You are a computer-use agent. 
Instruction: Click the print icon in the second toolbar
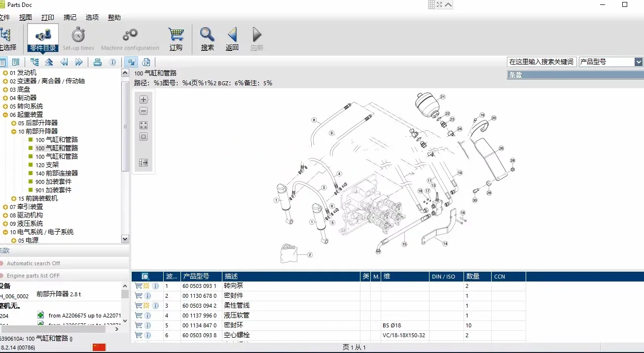(x=98, y=62)
